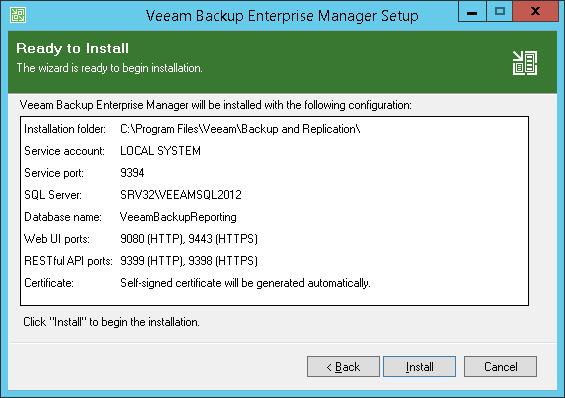This screenshot has height=398, width=565.
Task: Maximize the setup window
Action: click(x=499, y=12)
